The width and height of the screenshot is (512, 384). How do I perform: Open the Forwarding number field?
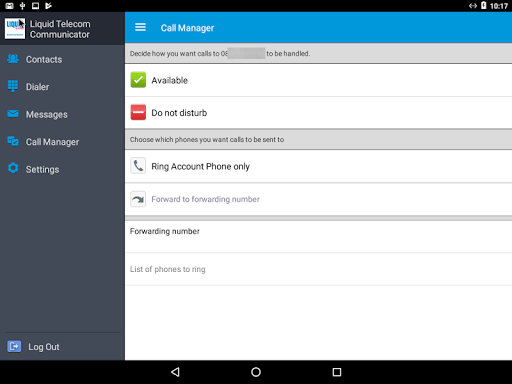(x=318, y=237)
